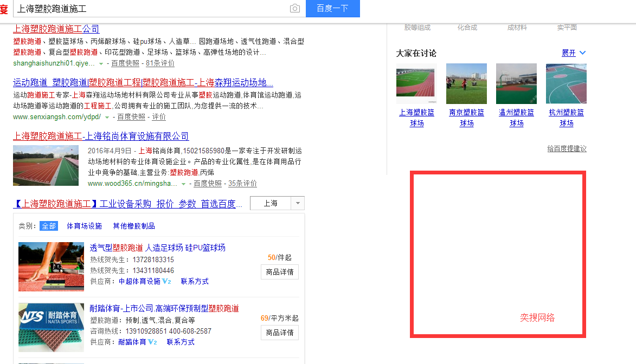
Task: Open the 杭州塑胶篮球场 court thumbnail
Action: pyautogui.click(x=566, y=84)
